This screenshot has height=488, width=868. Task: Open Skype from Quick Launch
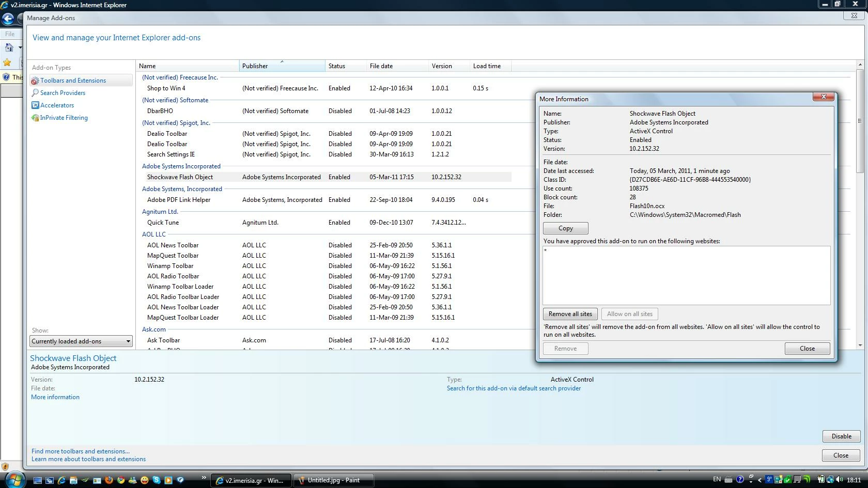click(156, 480)
